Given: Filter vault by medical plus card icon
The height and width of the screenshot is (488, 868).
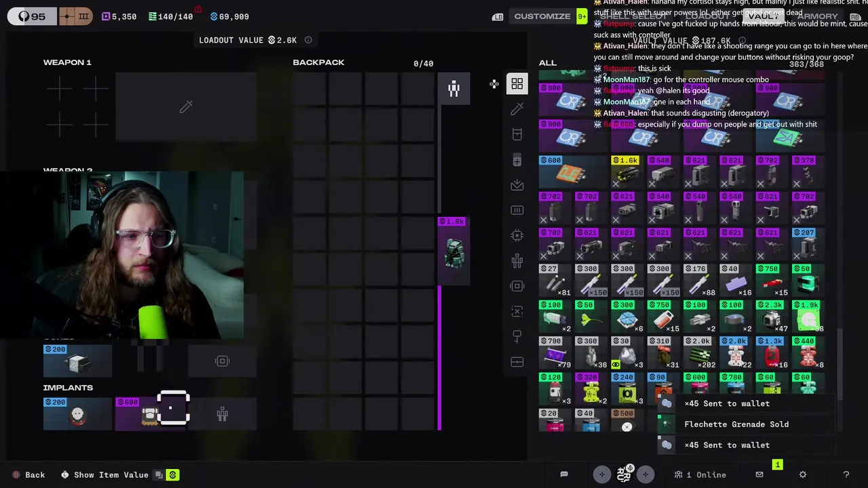Looking at the screenshot, I should [x=517, y=160].
